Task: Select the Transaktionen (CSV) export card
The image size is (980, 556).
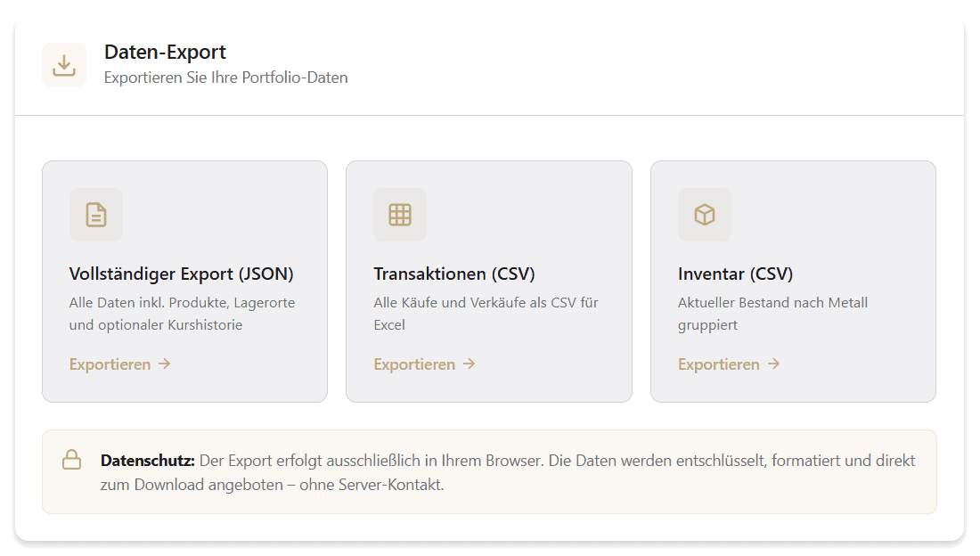Action: pos(488,281)
